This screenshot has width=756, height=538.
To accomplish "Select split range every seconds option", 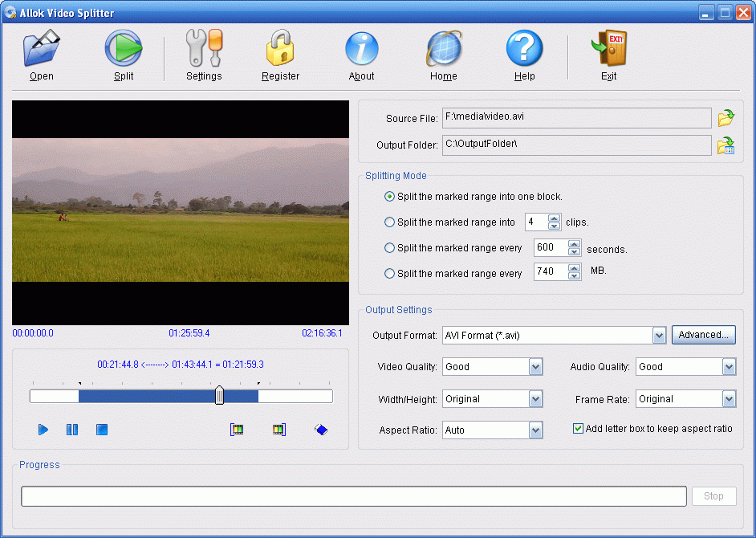I will [390, 248].
